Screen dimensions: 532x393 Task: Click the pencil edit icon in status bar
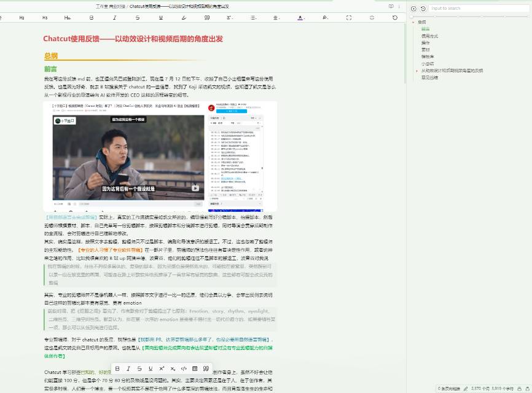(466, 389)
